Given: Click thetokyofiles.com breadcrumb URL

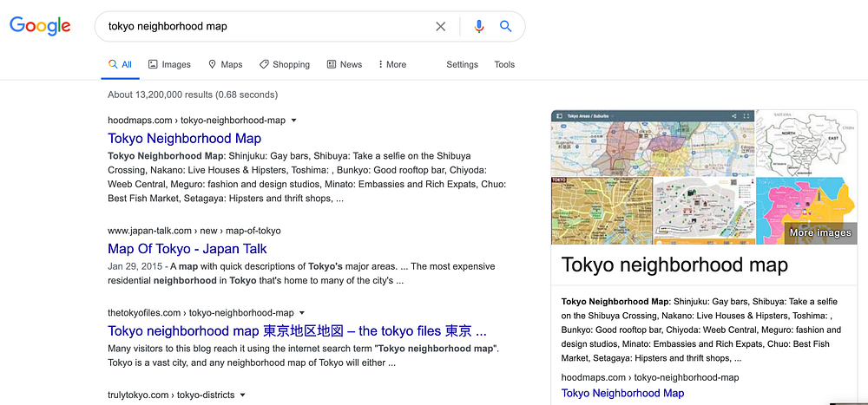Looking at the screenshot, I should point(201,312).
